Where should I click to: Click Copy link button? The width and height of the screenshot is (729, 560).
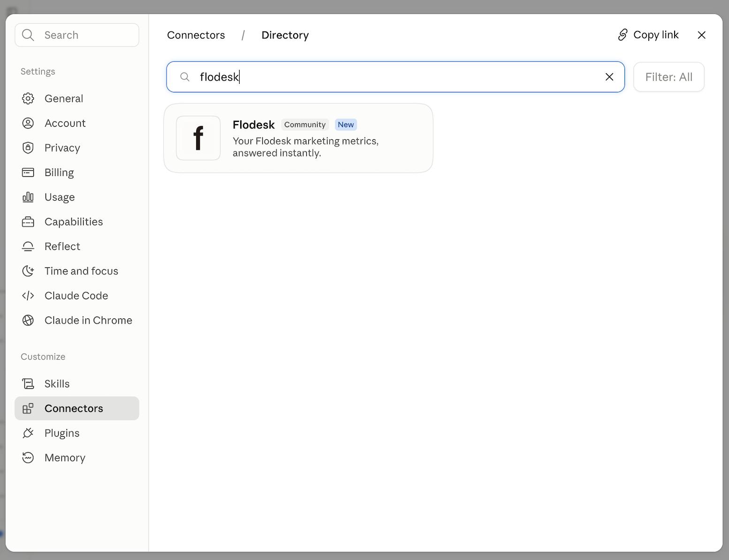pyautogui.click(x=648, y=35)
